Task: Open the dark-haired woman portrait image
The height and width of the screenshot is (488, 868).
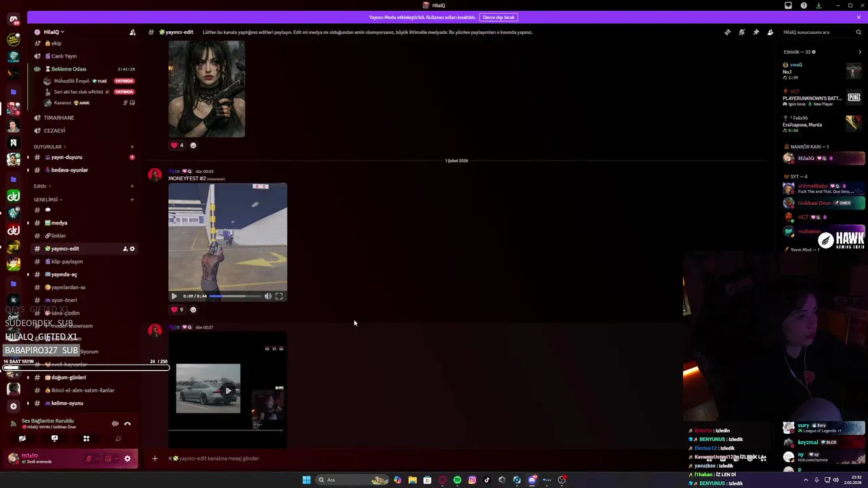Action: click(207, 89)
